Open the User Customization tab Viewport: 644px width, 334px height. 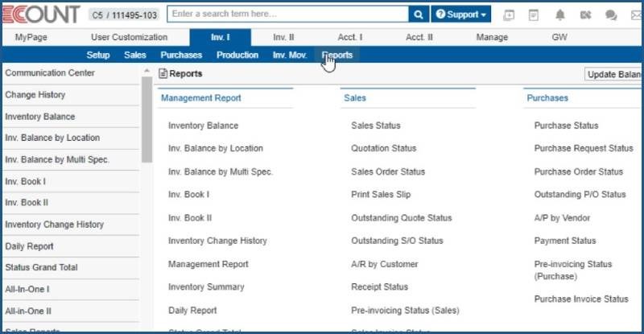click(x=129, y=37)
